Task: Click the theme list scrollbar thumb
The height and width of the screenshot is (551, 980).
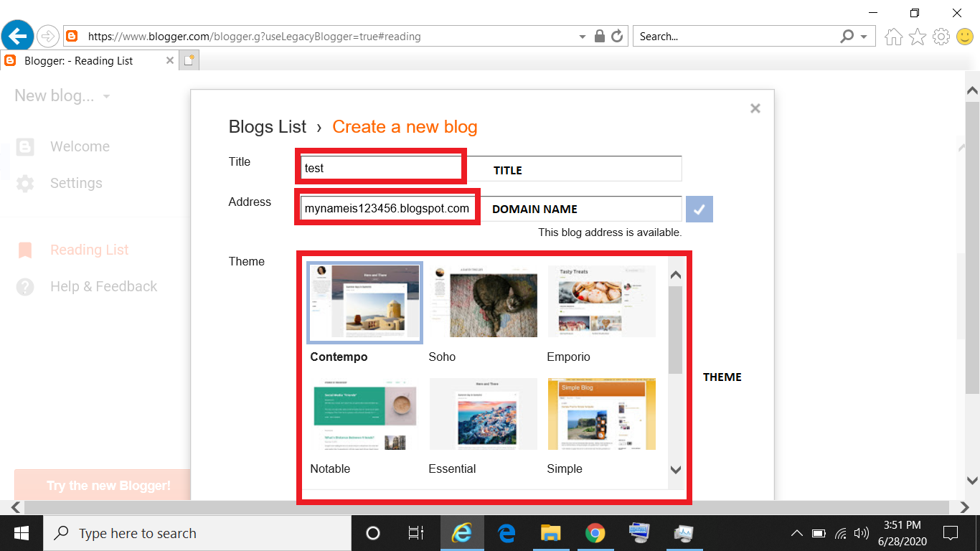Action: [x=675, y=329]
